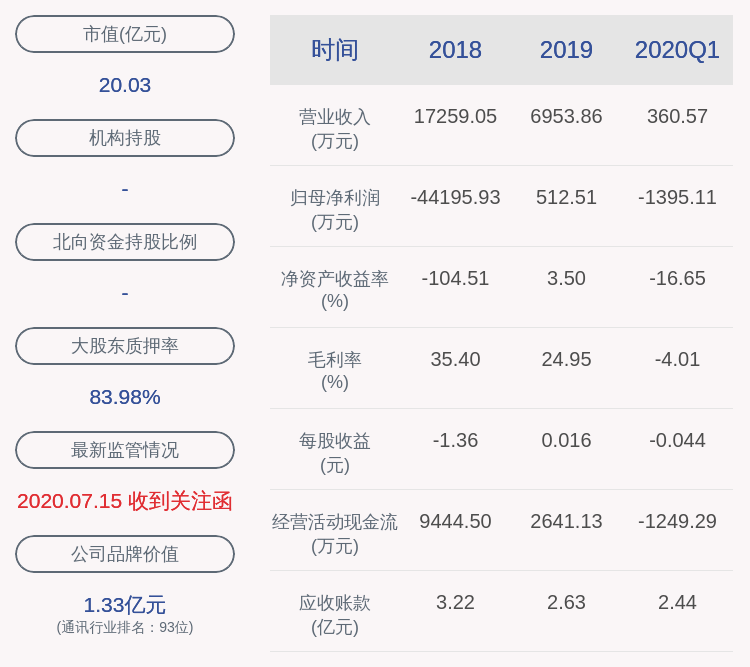This screenshot has width=750, height=667.
Task: Click the 归母净利润(万元) row label
Action: [334, 210]
